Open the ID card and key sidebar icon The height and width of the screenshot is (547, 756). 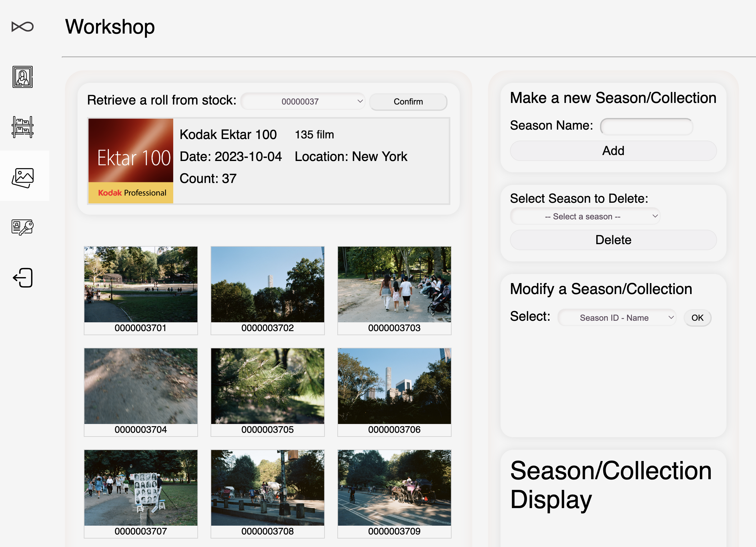click(x=23, y=227)
